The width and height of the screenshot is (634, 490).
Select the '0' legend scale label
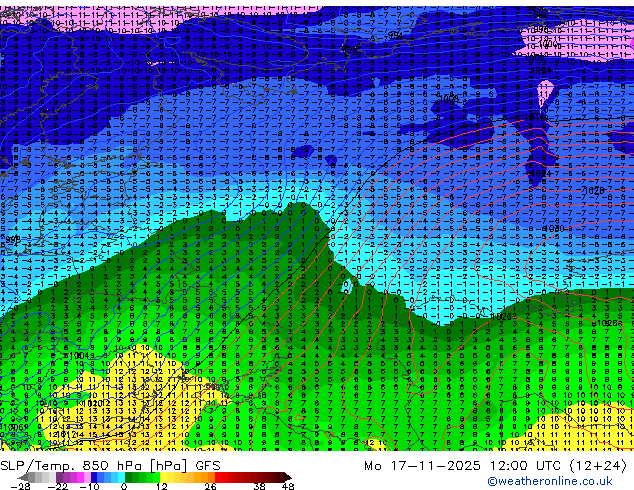(124, 486)
